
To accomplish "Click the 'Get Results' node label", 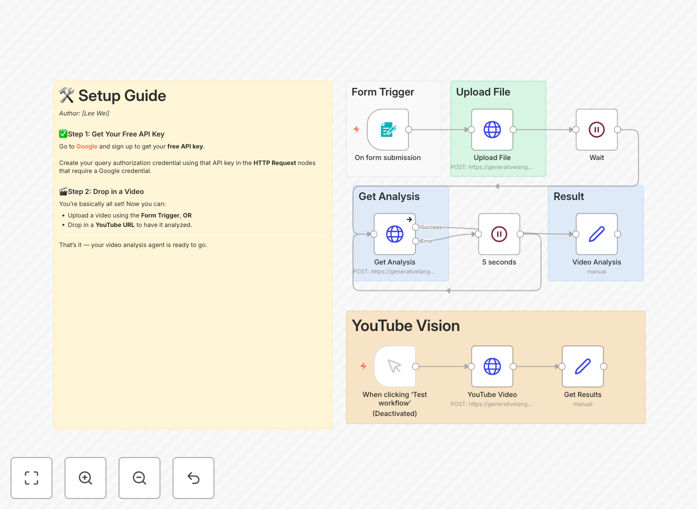I will [x=583, y=395].
